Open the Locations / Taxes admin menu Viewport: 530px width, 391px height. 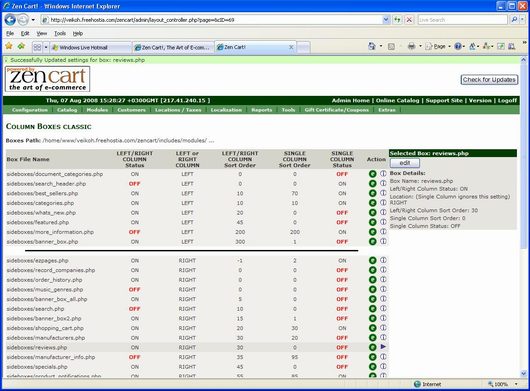(178, 110)
